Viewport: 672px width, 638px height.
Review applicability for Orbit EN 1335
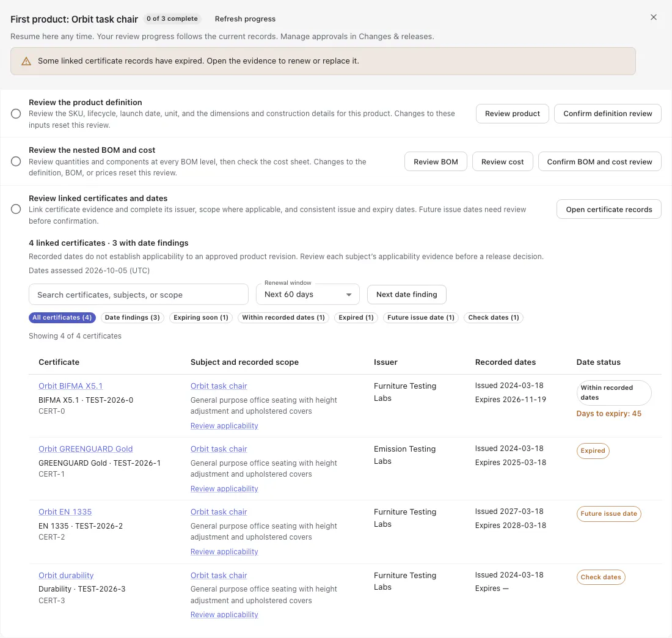pyautogui.click(x=224, y=552)
